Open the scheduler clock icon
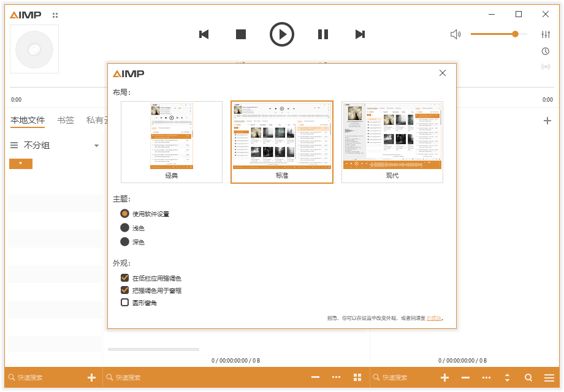The image size is (564, 392). tap(546, 51)
